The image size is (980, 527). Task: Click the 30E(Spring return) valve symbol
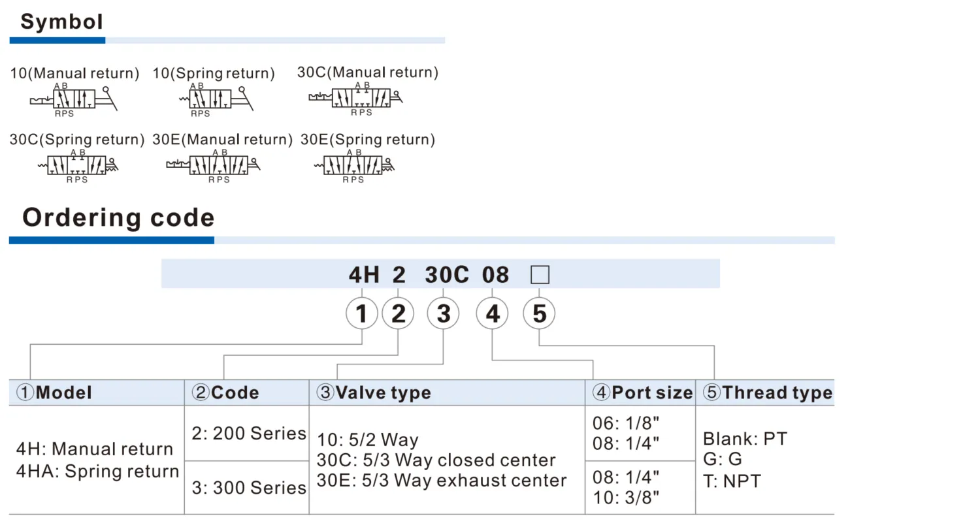tap(355, 166)
